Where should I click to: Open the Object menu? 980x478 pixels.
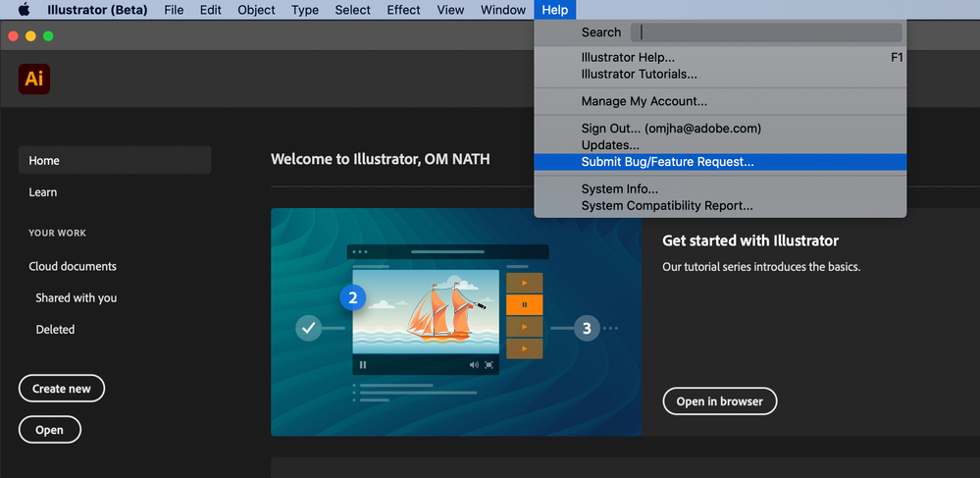pyautogui.click(x=256, y=10)
